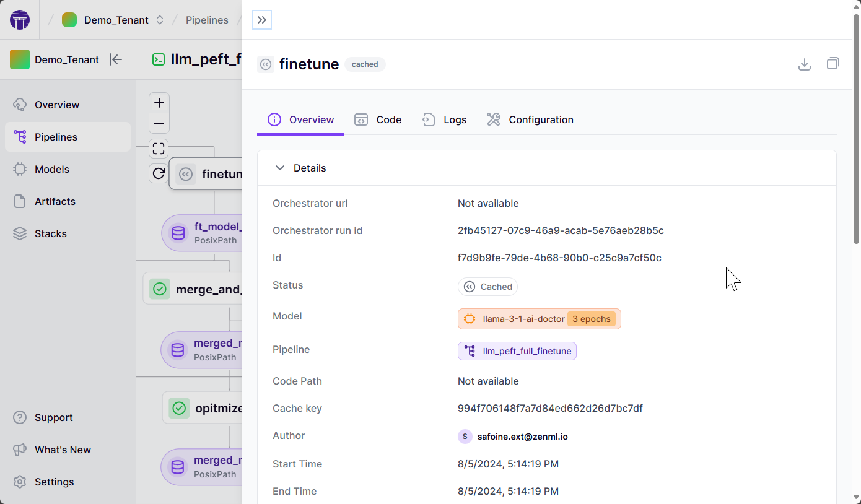
Task: Refresh the pipeline graph
Action: pyautogui.click(x=159, y=173)
